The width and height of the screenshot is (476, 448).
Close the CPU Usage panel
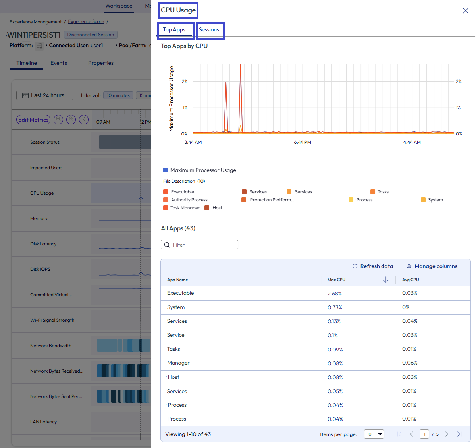(465, 11)
